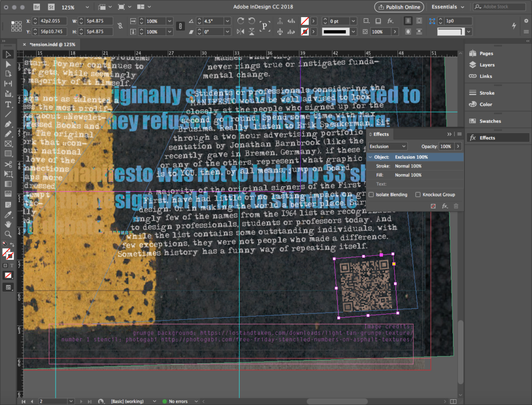This screenshot has height=405, width=532.
Task: Click the Publish Online button
Action: pos(399,7)
